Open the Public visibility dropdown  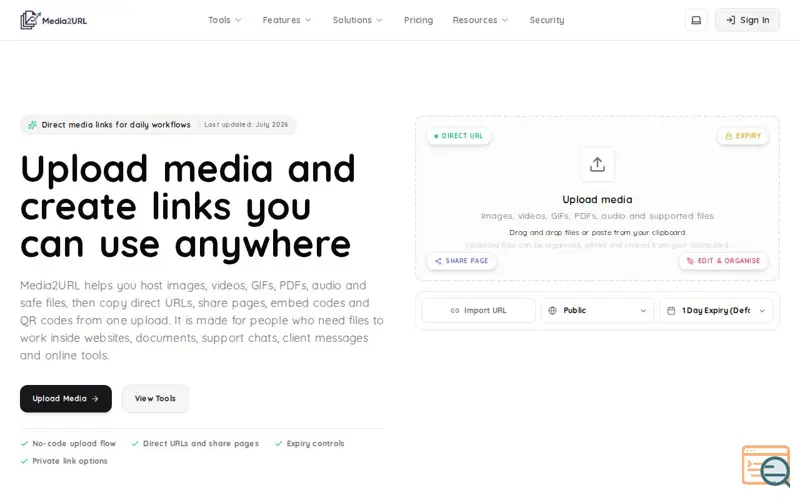tap(597, 310)
